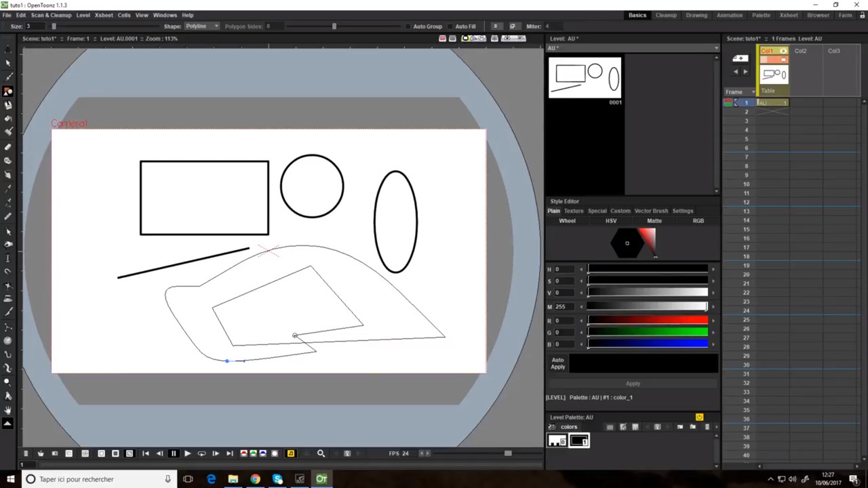Screen dimensions: 868x488
Task: Pause the viewer playback
Action: pos(174,453)
